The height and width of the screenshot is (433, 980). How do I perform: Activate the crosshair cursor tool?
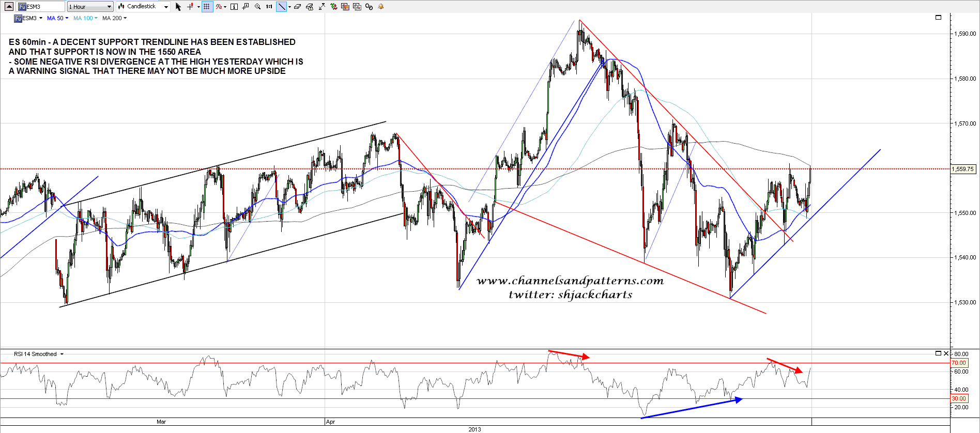(x=190, y=7)
